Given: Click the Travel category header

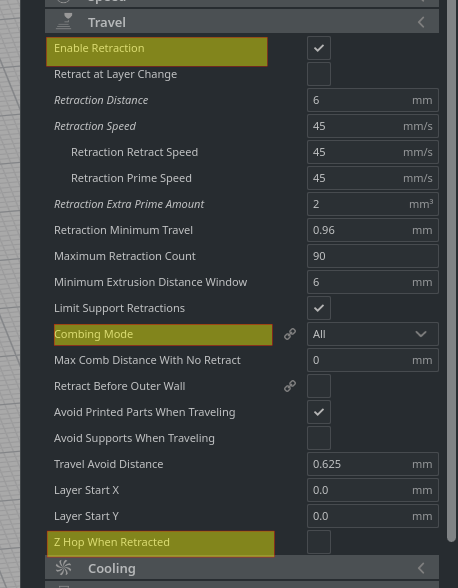Looking at the screenshot, I should tap(242, 21).
